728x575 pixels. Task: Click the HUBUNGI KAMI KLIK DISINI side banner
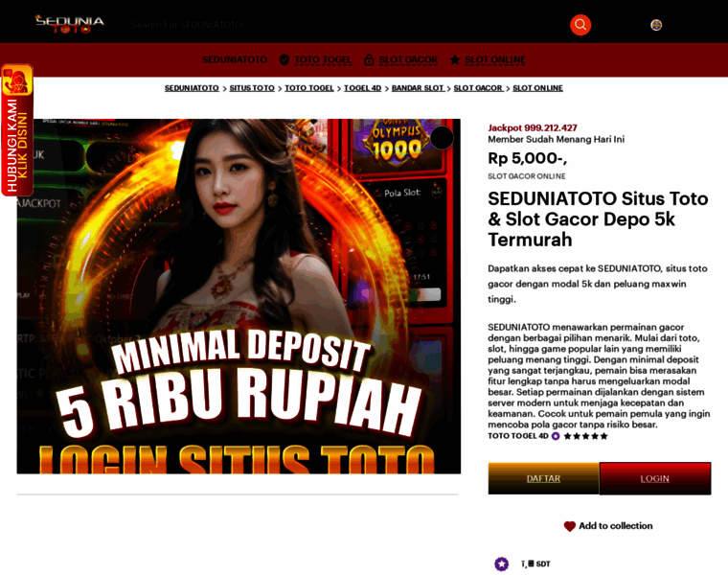[17, 130]
